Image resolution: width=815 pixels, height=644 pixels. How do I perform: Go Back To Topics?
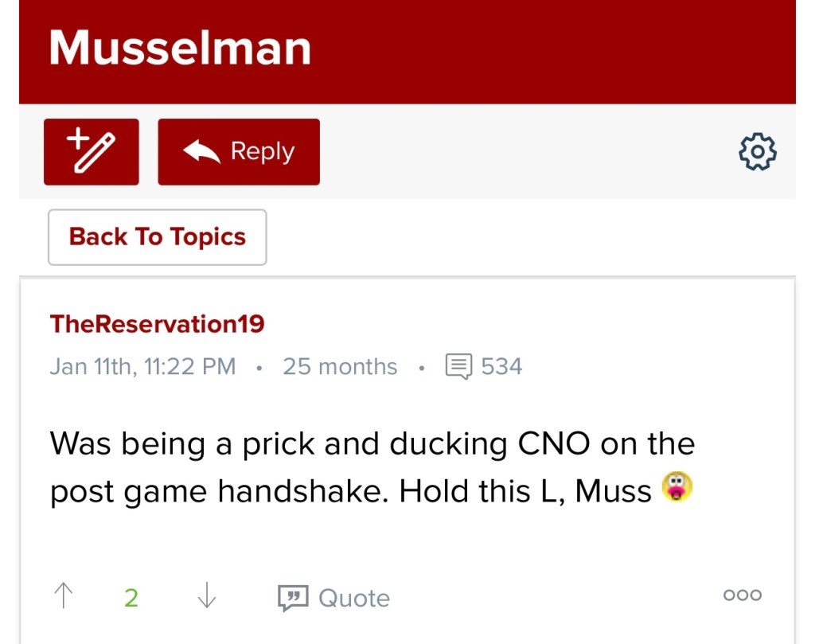coord(157,237)
